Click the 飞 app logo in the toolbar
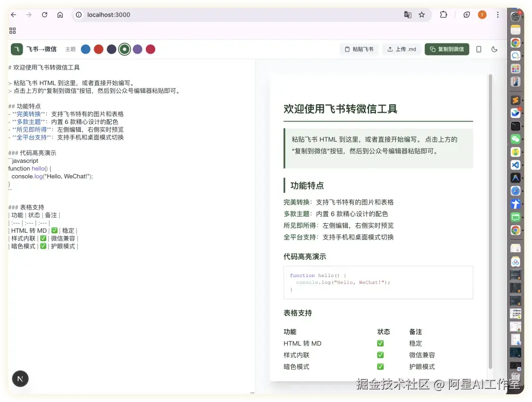This screenshot has width=532, height=402. click(16, 49)
